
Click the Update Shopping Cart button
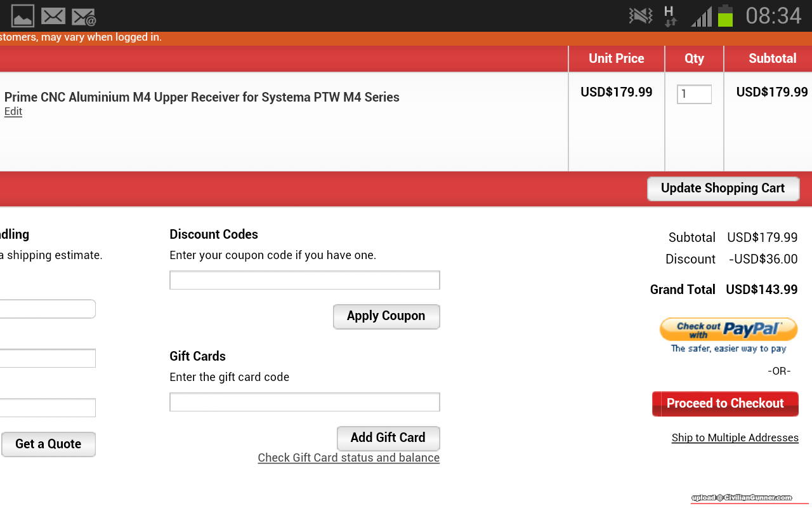723,189
